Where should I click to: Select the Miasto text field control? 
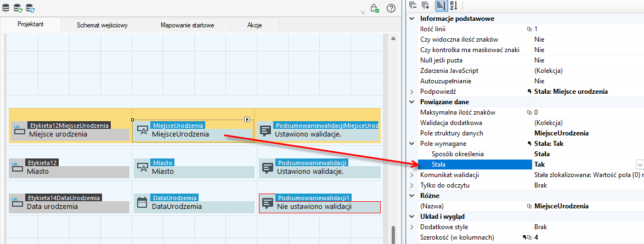tap(194, 168)
